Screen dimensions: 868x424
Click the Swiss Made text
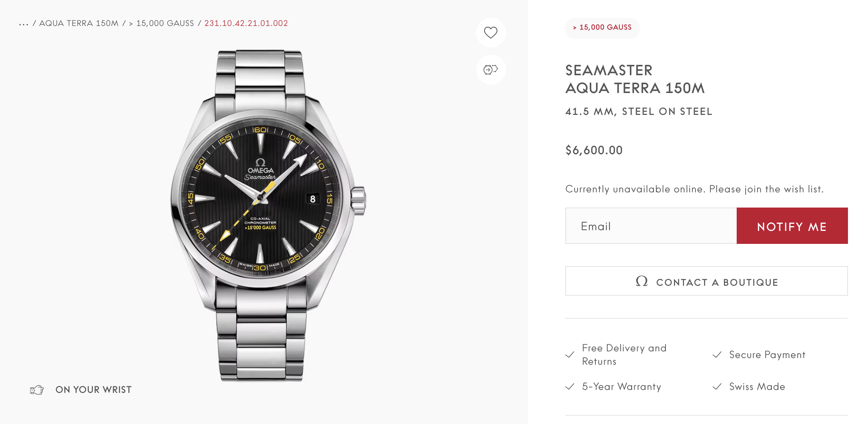pyautogui.click(x=757, y=387)
